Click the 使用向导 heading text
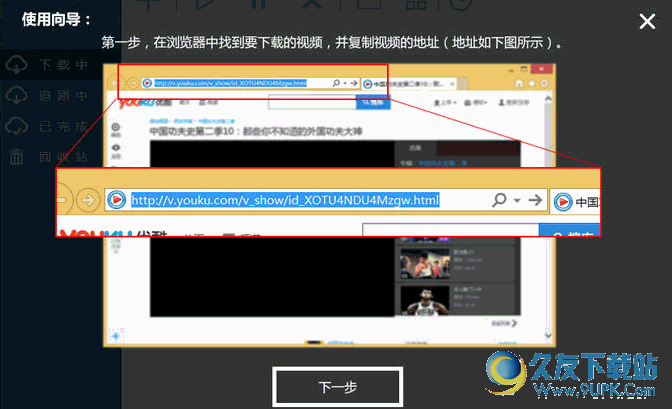The height and width of the screenshot is (409, 672). (x=56, y=19)
